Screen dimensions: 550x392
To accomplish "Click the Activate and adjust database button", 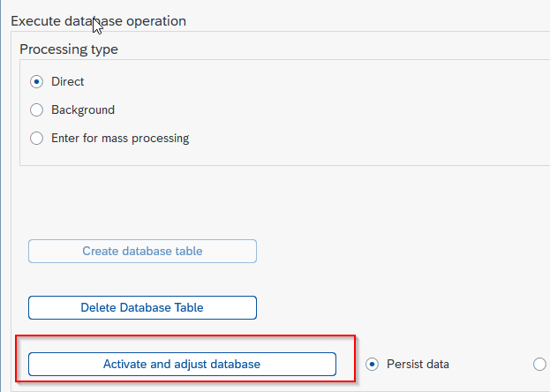I will point(182,365).
